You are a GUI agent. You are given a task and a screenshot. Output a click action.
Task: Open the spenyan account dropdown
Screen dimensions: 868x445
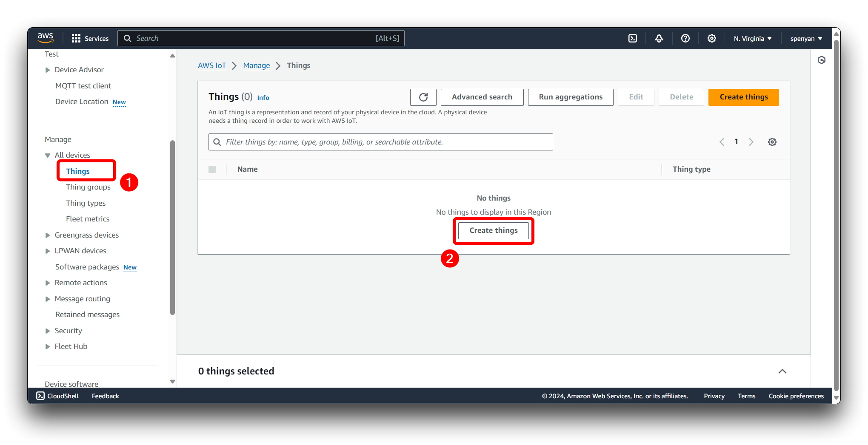click(x=806, y=38)
